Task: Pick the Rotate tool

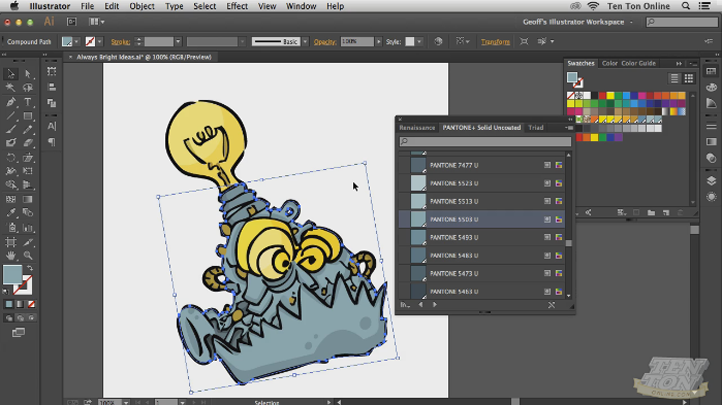Action: coord(11,158)
